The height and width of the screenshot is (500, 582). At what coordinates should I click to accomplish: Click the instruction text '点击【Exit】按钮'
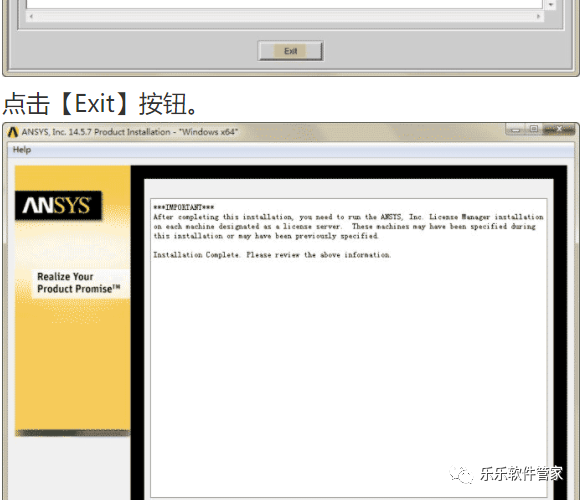100,104
